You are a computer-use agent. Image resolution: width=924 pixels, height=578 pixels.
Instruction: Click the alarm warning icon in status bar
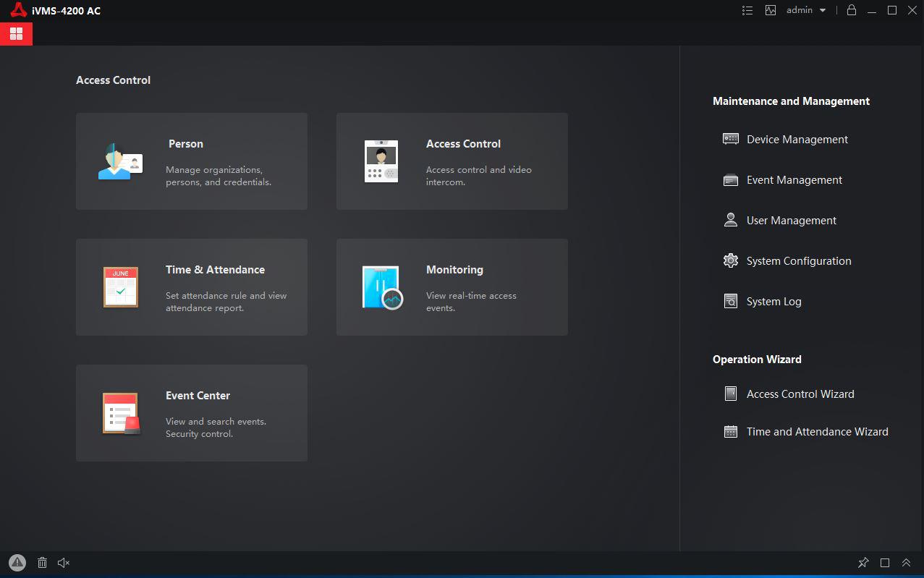pos(17,563)
